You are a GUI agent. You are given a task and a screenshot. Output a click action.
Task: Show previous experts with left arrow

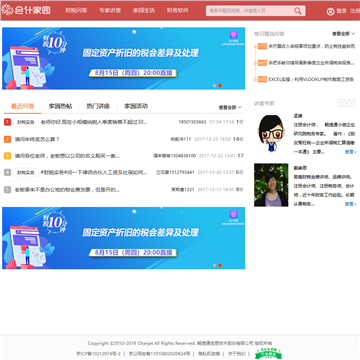[342, 103]
